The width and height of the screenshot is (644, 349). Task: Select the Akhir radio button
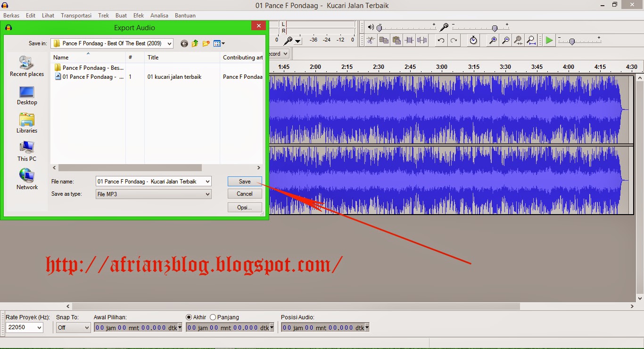(x=189, y=317)
